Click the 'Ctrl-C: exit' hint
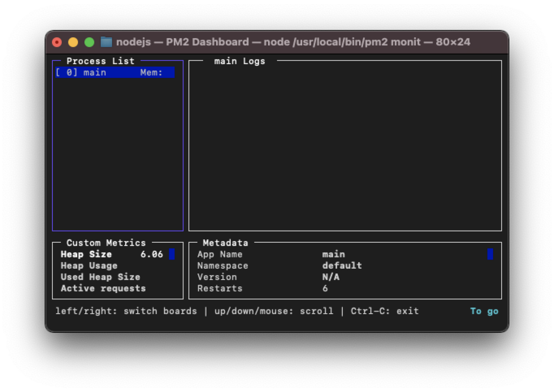Screen dimensions: 554x392 pyautogui.click(x=385, y=311)
